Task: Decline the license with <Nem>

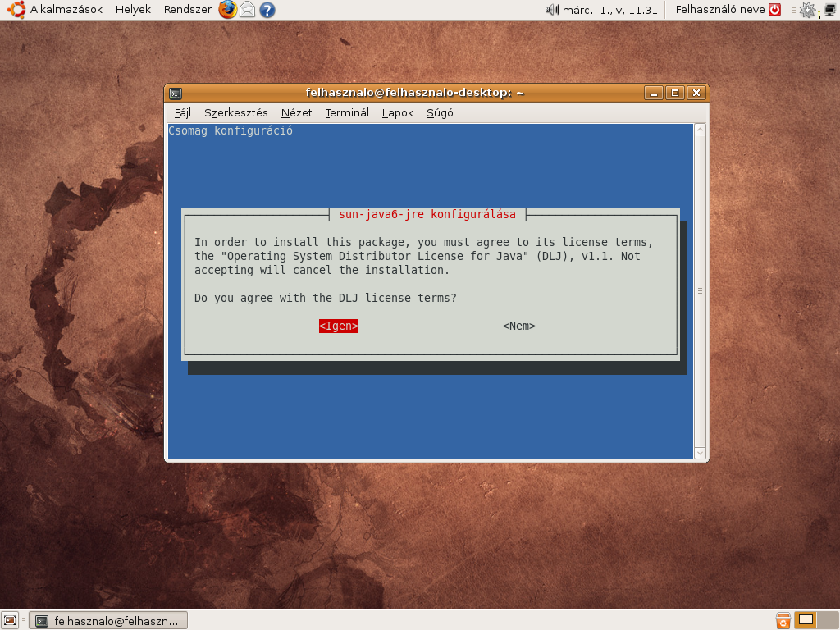Action: [x=519, y=326]
